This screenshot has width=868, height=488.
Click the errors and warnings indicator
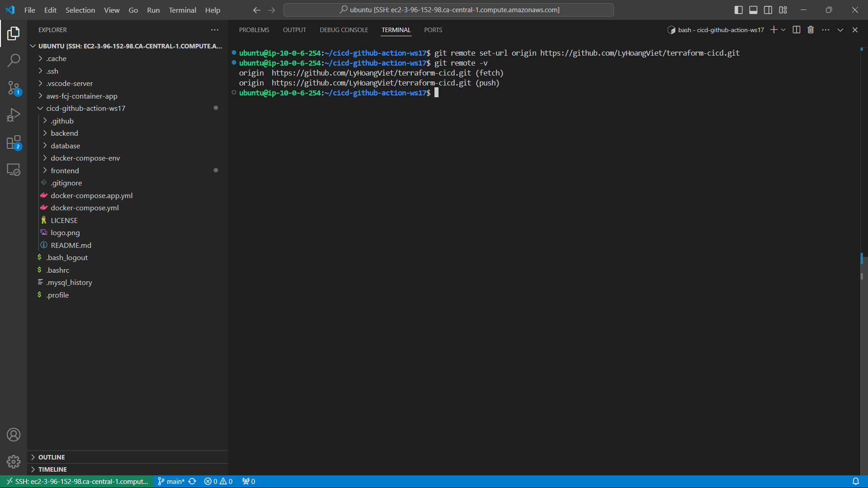pos(218,481)
